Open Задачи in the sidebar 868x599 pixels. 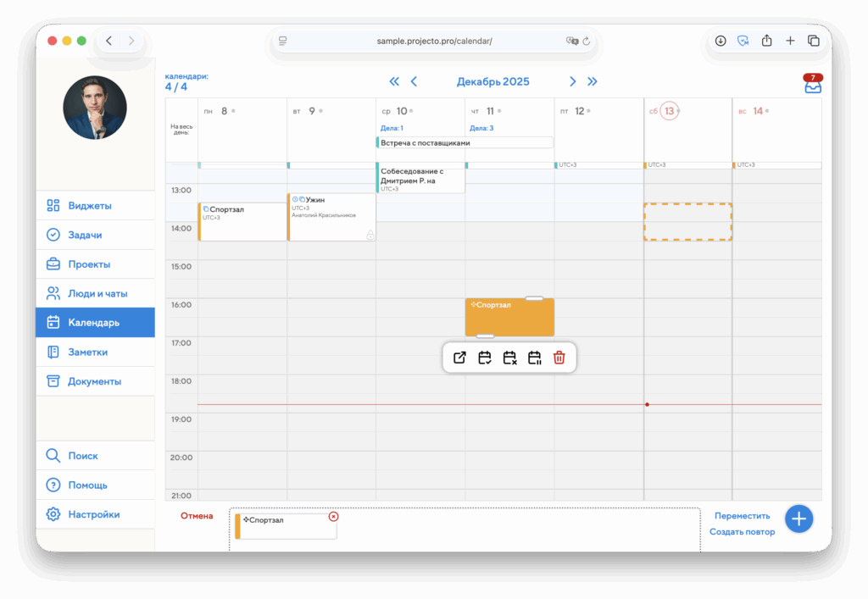85,235
